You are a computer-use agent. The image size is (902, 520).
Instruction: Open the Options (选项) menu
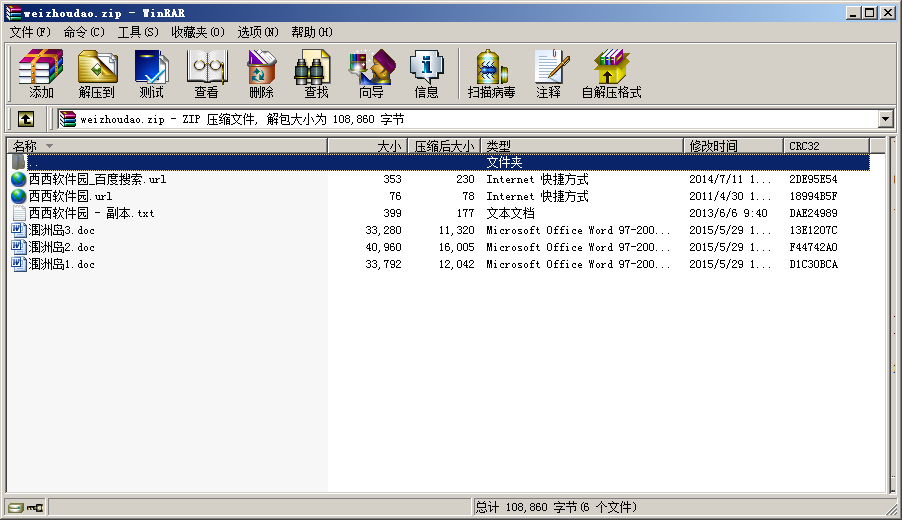click(x=258, y=32)
